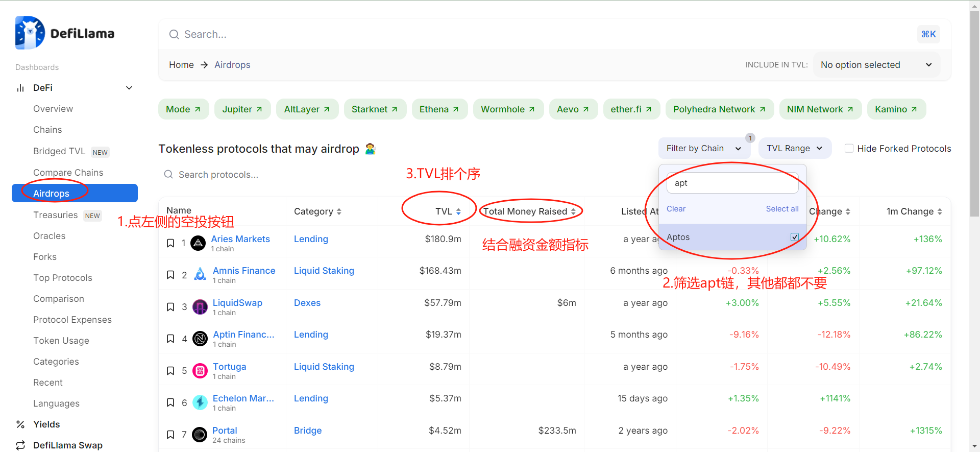Viewport: 980px width, 452px height.
Task: Bookmark LiquidSwap row
Action: (x=170, y=307)
